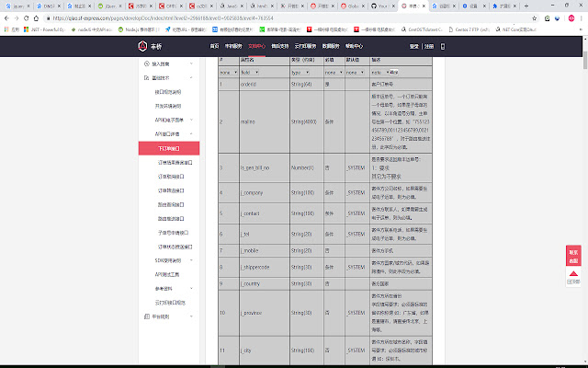
Task: Open the API测试工具 sidebar item
Action: pos(167,274)
